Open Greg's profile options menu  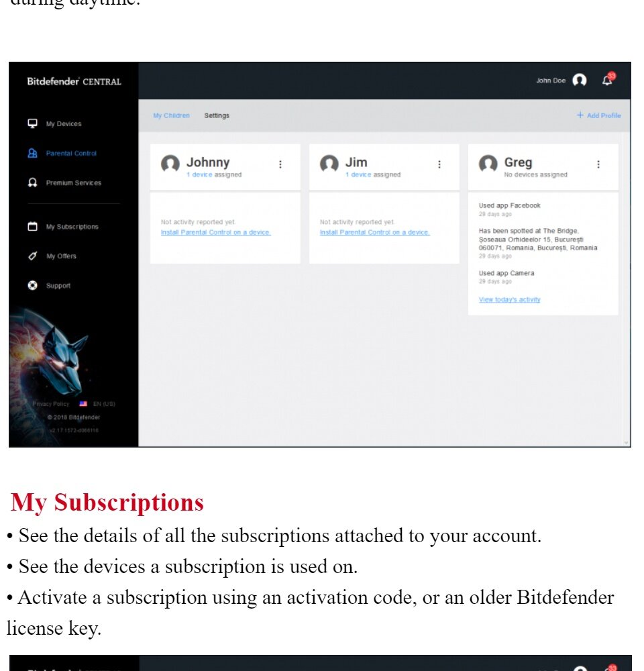click(x=598, y=164)
